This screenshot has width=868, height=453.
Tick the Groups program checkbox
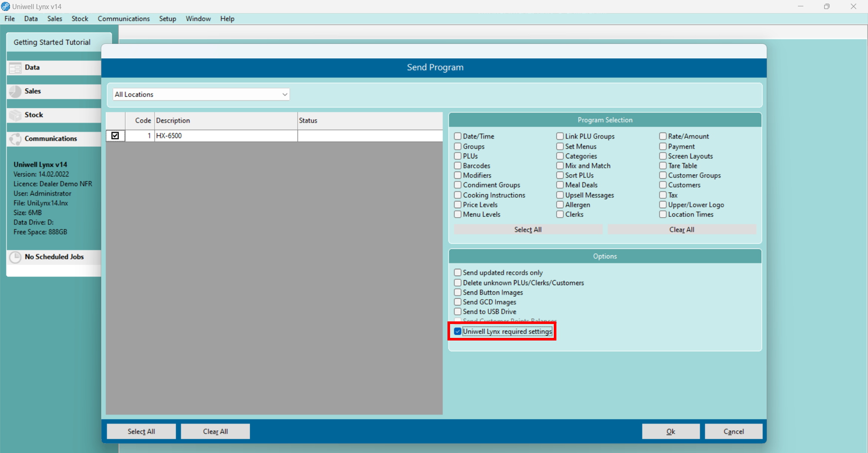coord(457,146)
